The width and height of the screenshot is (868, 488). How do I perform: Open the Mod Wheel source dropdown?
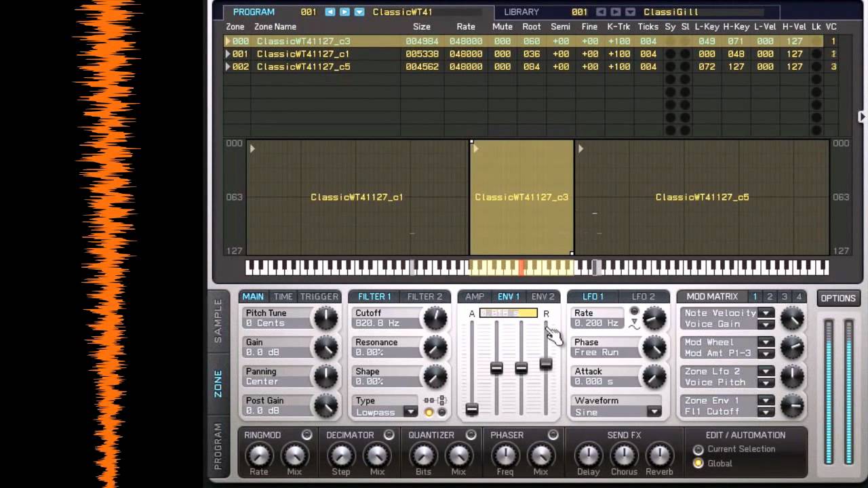(766, 342)
